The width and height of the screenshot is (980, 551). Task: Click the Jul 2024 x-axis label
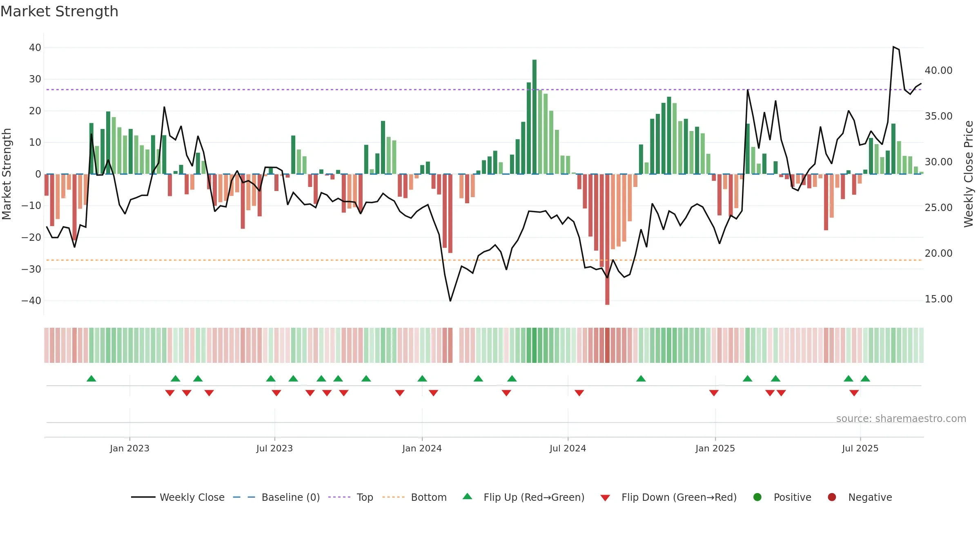pyautogui.click(x=568, y=449)
